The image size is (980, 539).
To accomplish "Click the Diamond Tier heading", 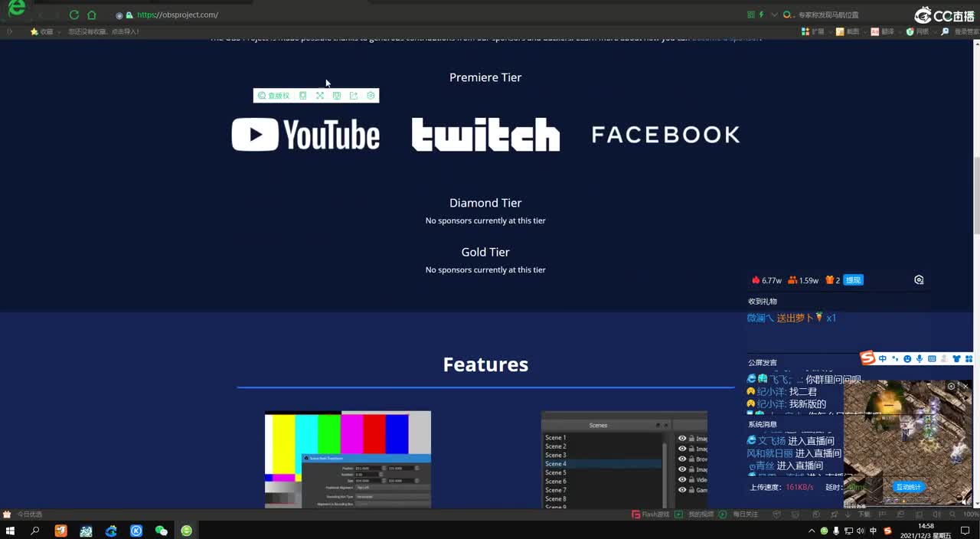I will point(485,203).
